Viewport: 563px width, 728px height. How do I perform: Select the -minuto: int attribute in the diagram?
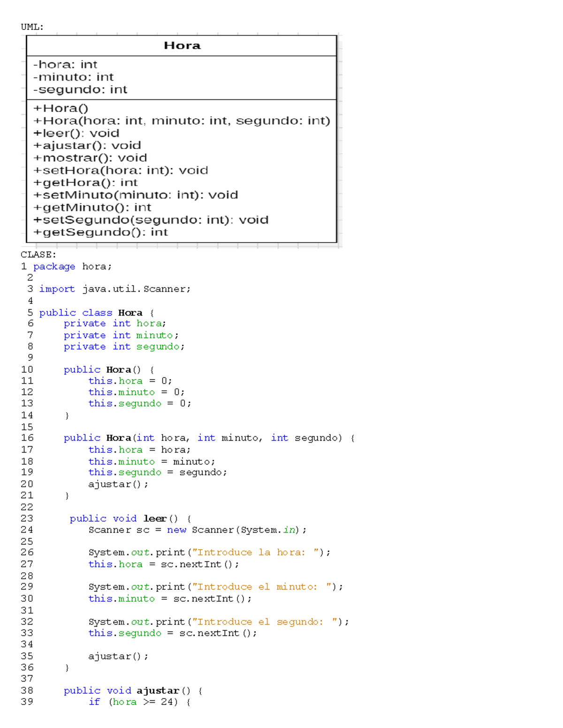click(x=72, y=77)
